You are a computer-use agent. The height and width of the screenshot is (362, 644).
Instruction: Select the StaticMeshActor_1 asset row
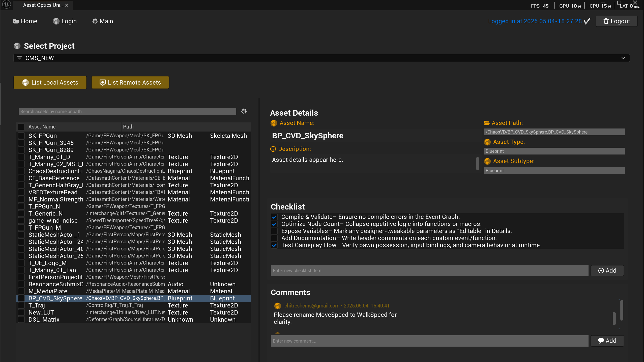click(x=134, y=235)
